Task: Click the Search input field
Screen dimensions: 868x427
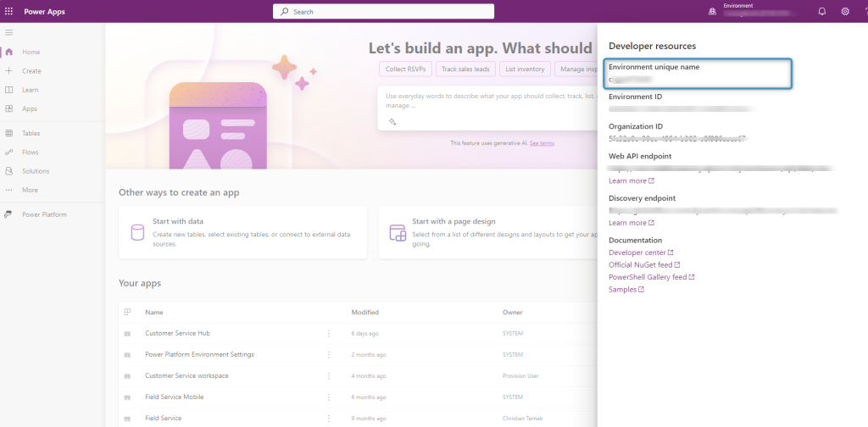Action: pos(384,11)
